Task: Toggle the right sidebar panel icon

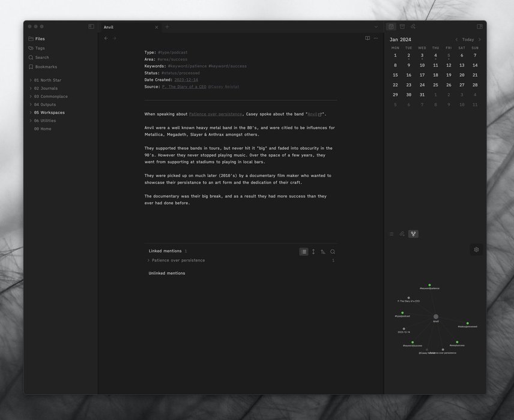Action: [479, 26]
